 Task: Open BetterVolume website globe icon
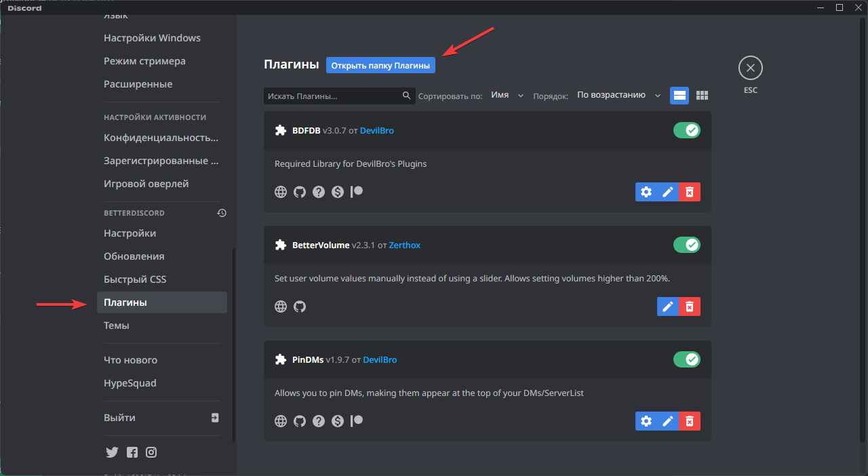coord(281,306)
